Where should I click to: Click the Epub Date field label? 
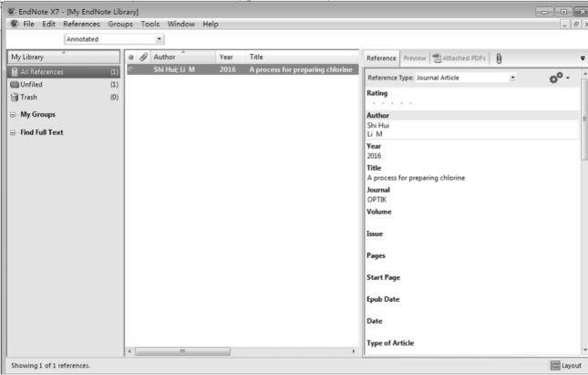(383, 299)
